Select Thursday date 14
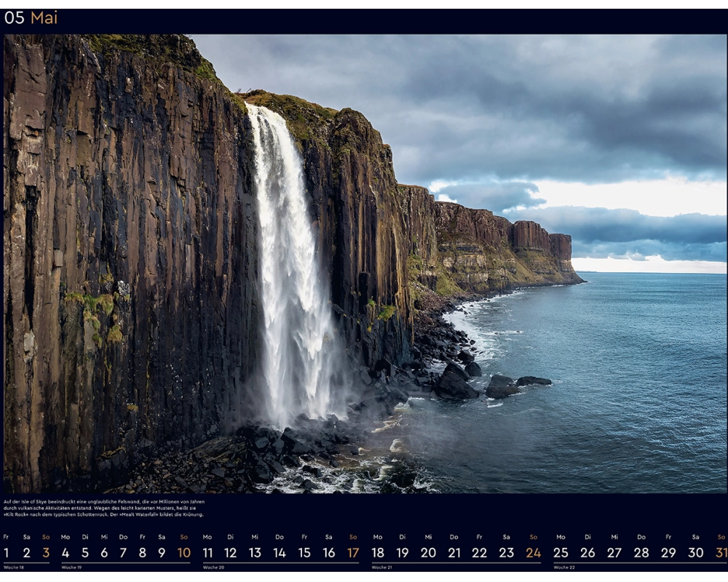 [x=280, y=552]
